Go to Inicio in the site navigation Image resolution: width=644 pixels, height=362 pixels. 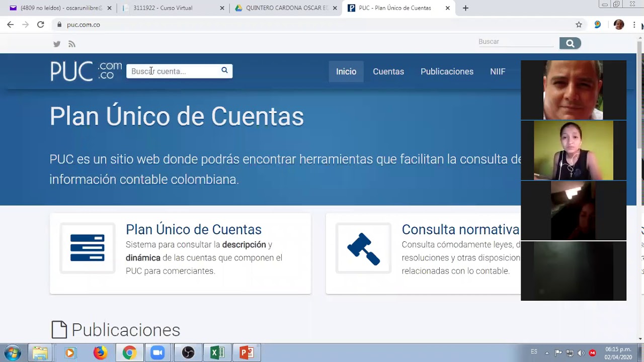pyautogui.click(x=346, y=71)
